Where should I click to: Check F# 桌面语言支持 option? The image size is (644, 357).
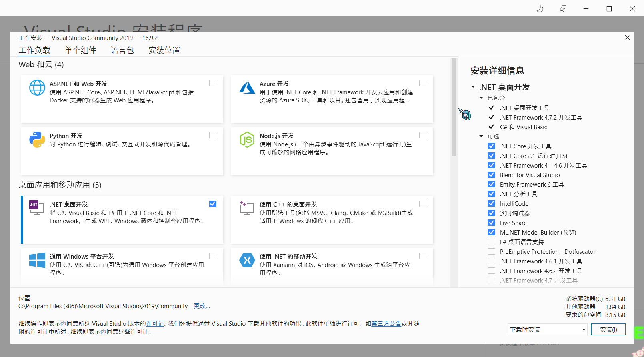coord(492,242)
